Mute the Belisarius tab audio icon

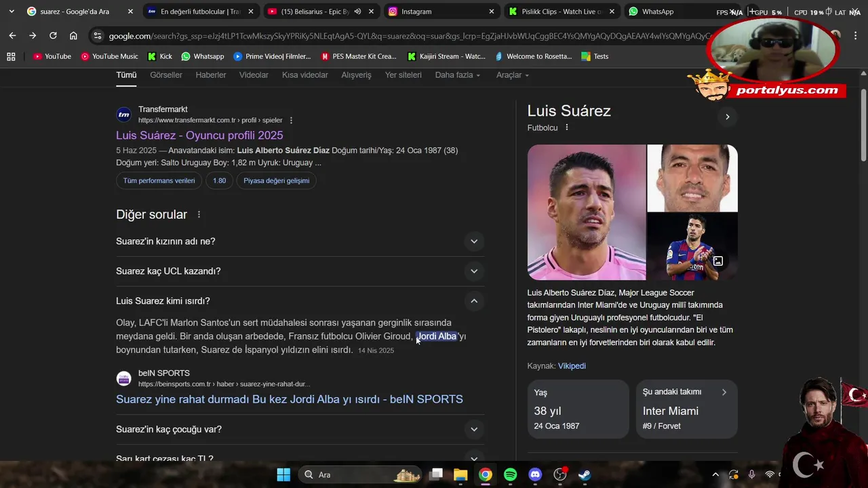[357, 12]
